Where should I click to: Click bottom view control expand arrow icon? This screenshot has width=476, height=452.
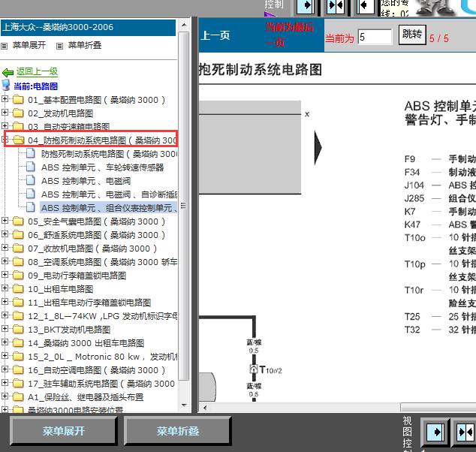click(x=435, y=432)
